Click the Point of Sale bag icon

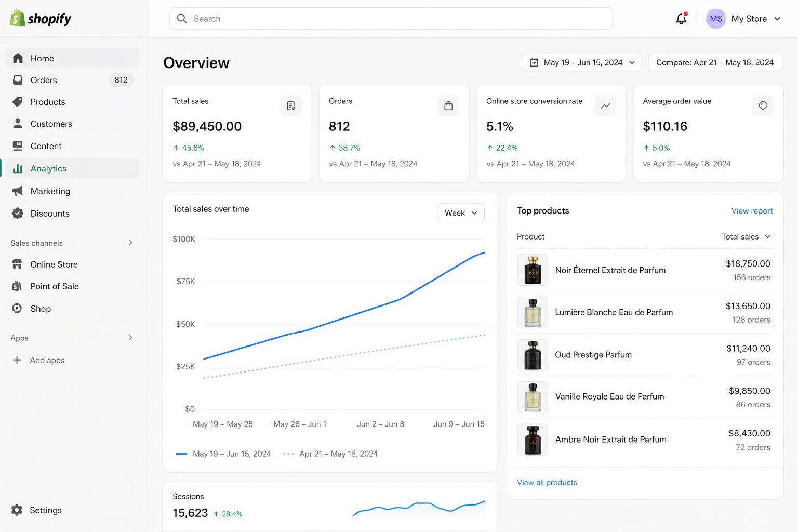17,286
